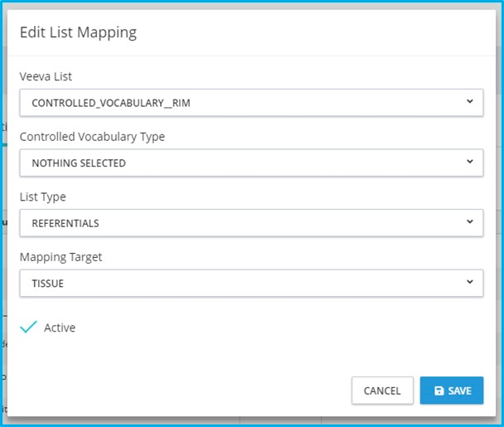Save the list mapping changes
504x427 pixels.
(x=452, y=391)
